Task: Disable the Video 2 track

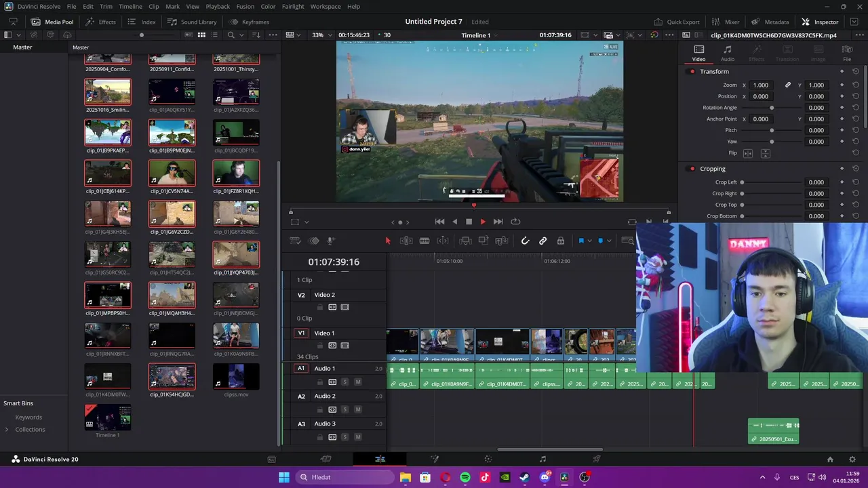Action: pyautogui.click(x=344, y=307)
